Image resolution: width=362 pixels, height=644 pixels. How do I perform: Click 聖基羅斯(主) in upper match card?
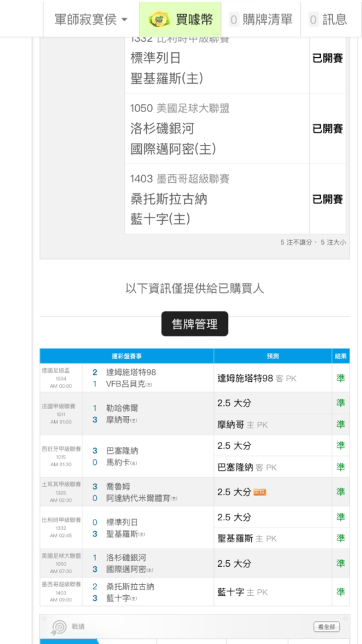coord(166,79)
